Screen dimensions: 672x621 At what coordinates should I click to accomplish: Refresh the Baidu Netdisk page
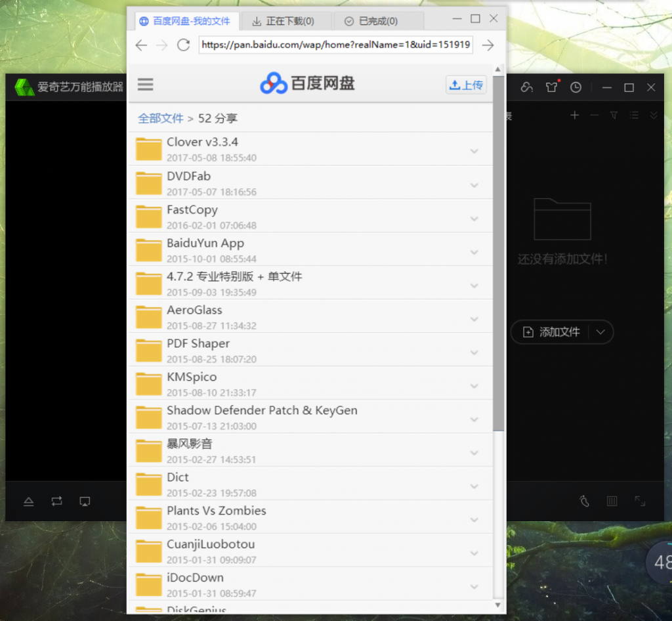point(184,45)
